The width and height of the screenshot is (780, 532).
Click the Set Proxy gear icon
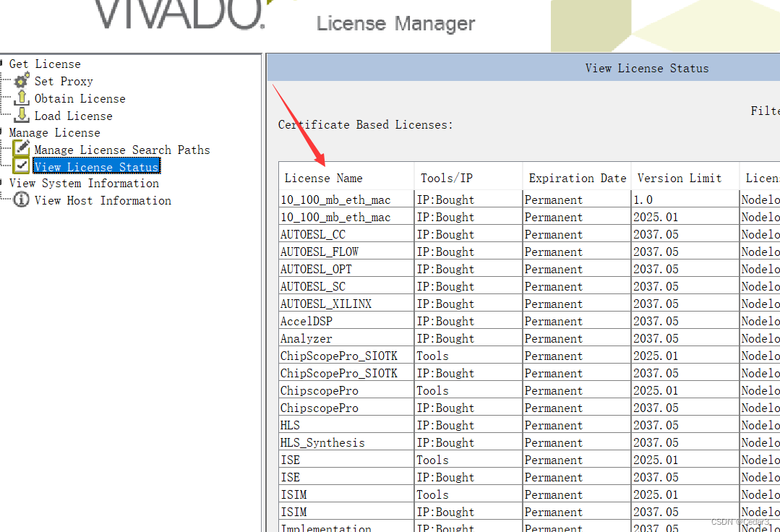[22, 80]
